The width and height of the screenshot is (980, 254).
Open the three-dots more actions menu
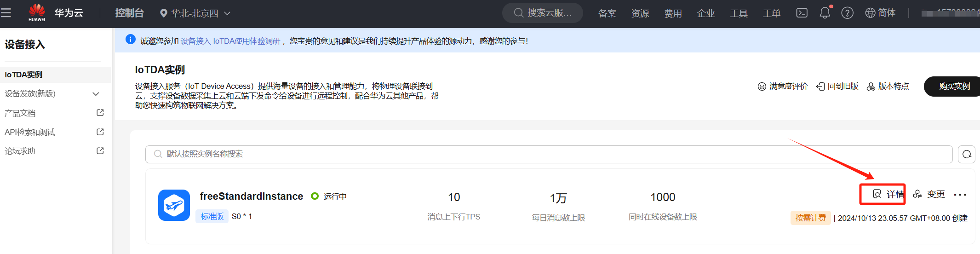click(960, 195)
